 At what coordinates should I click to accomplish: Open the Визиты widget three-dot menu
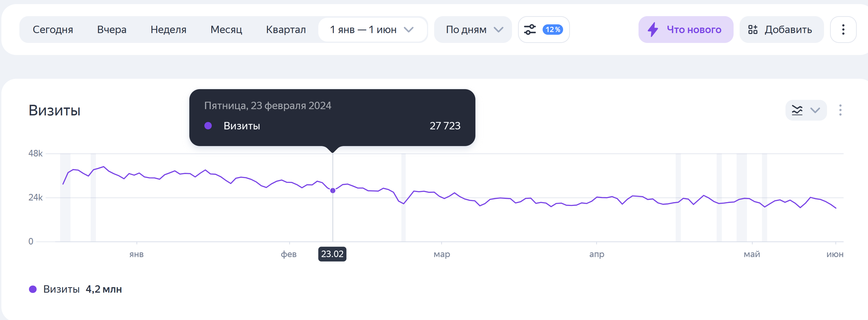[840, 110]
